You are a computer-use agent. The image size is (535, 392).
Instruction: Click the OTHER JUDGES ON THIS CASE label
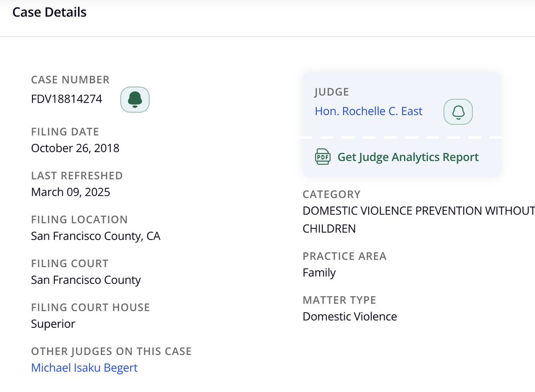pos(111,351)
